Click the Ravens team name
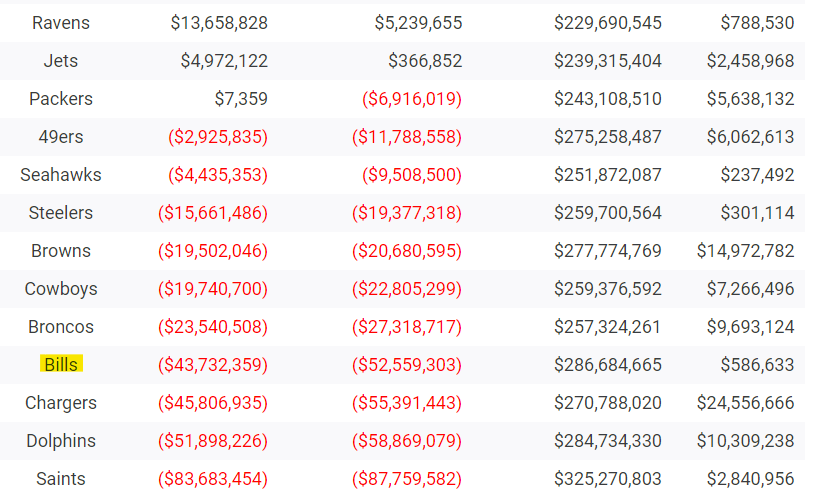The image size is (828, 501). pos(61,23)
